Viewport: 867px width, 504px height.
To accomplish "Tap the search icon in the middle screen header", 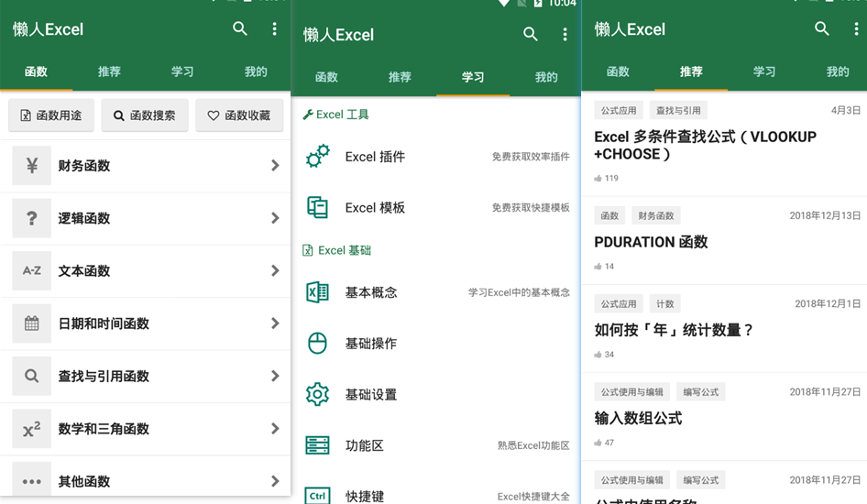I will click(531, 34).
